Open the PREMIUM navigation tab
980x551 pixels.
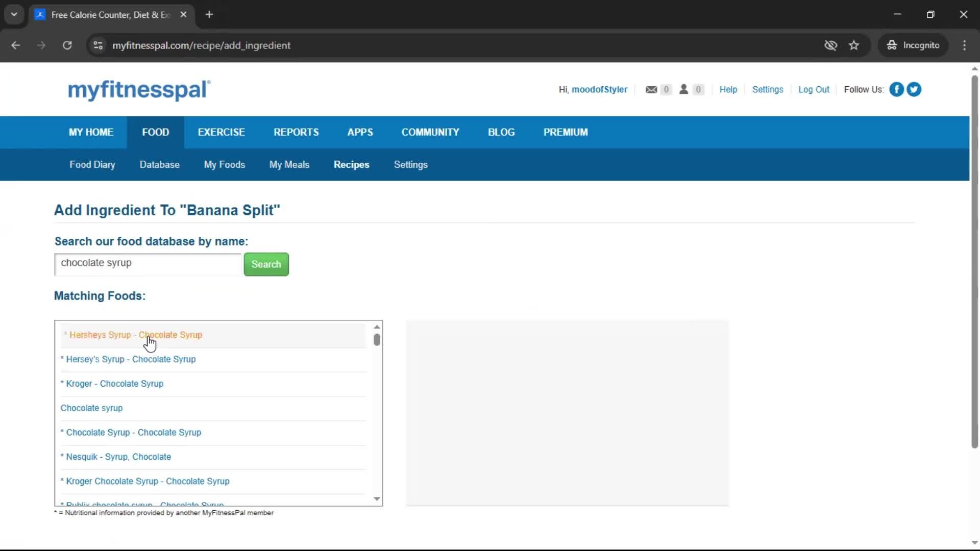(x=566, y=132)
